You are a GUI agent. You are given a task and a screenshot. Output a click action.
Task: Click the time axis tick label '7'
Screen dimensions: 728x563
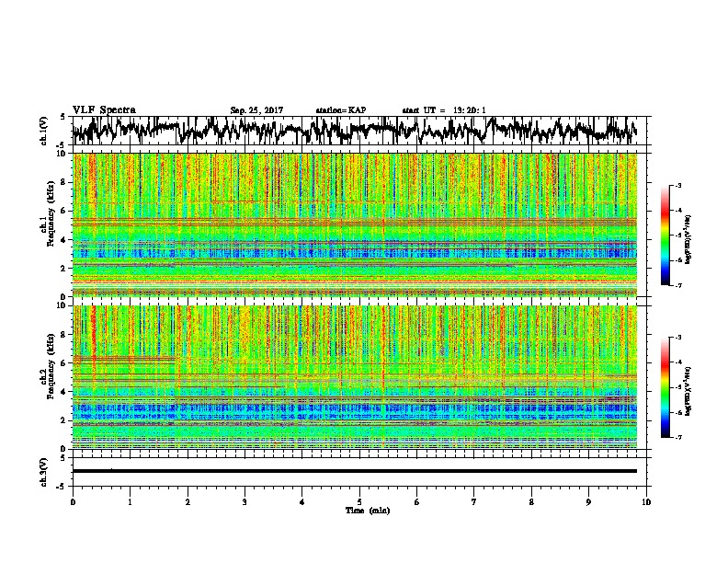coord(474,502)
